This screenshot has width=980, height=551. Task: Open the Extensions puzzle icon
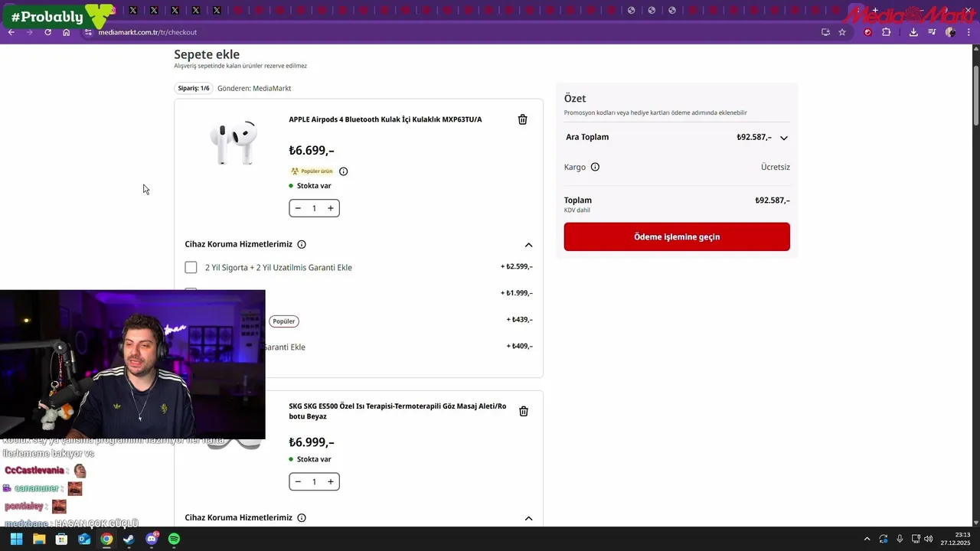tap(887, 32)
